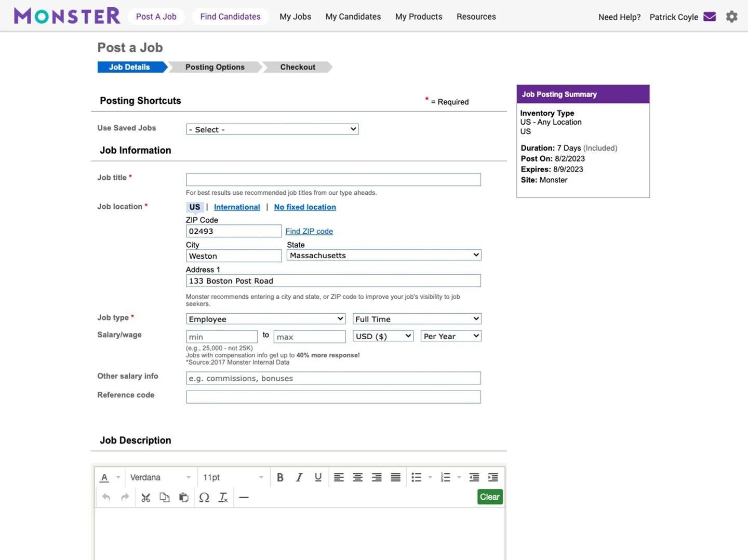The image size is (748, 560).
Task: Open My Products menu
Action: [x=419, y=17]
